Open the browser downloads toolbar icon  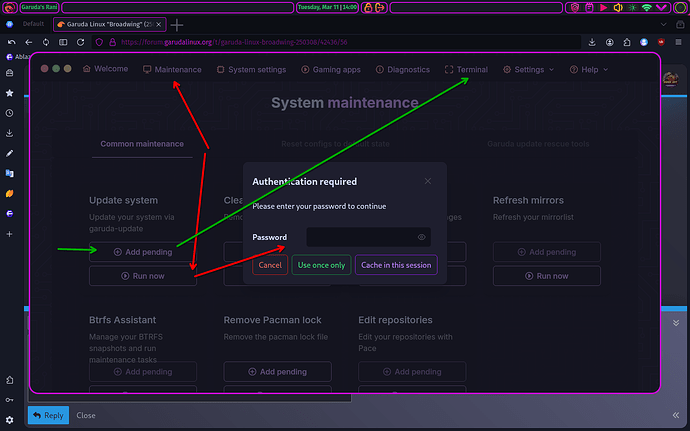[x=592, y=42]
